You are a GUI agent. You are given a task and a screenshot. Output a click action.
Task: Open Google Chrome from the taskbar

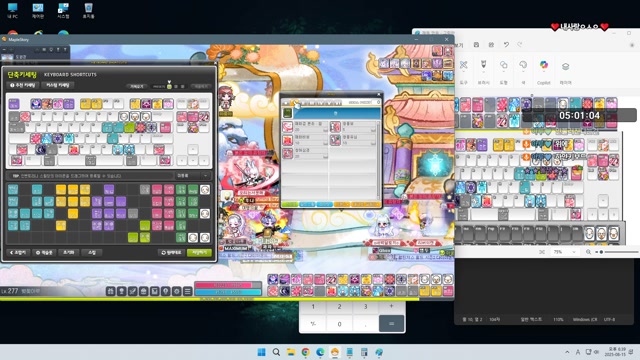tap(306, 352)
